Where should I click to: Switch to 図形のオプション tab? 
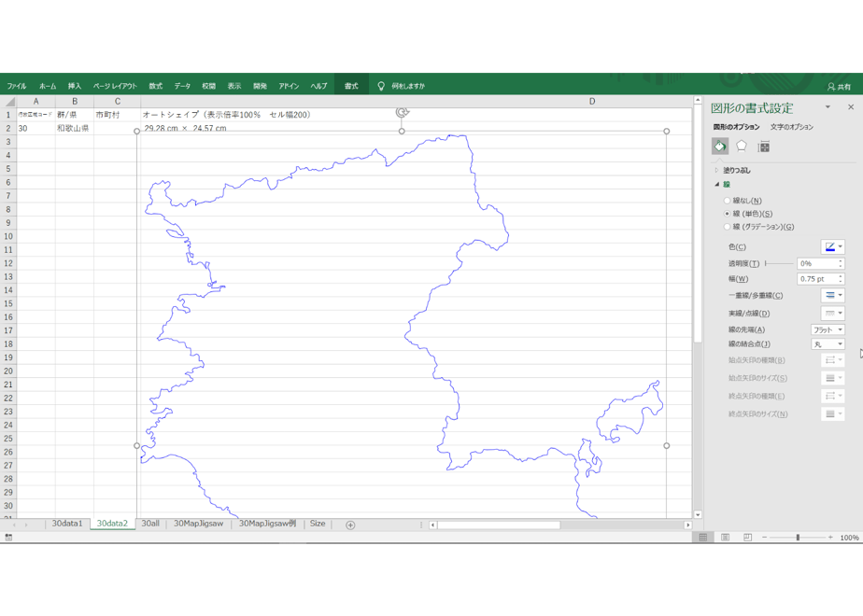tap(736, 127)
